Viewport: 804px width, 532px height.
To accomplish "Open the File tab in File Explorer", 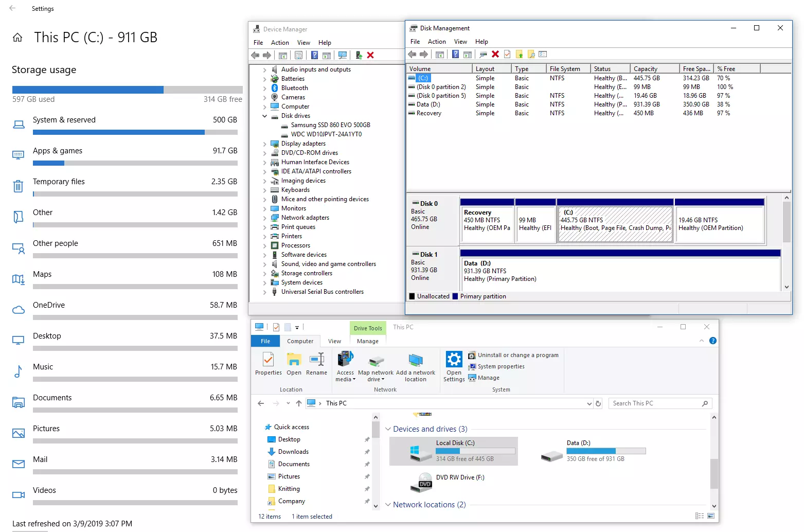I will tap(265, 341).
